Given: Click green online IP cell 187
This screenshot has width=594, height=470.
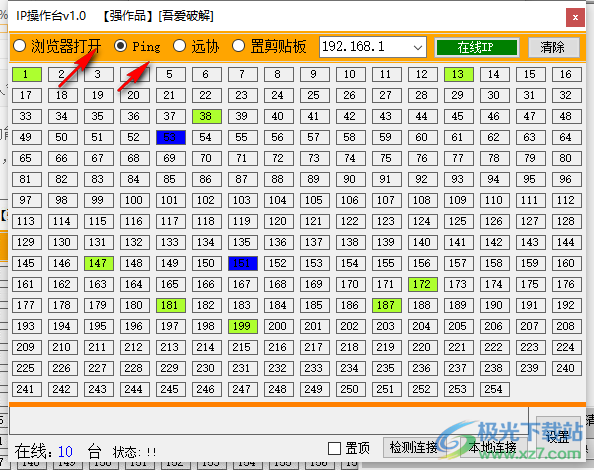Looking at the screenshot, I should tap(387, 305).
